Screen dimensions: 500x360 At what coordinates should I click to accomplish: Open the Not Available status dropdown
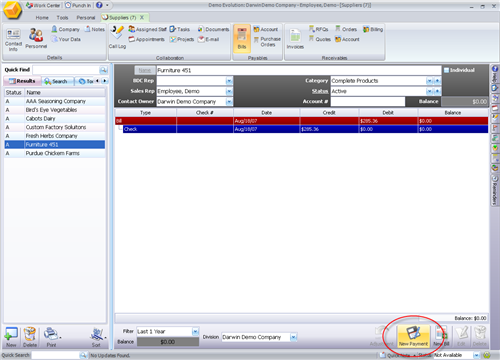[x=476, y=355]
